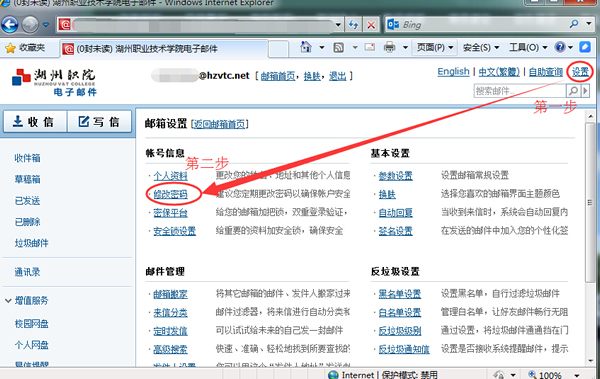The height and width of the screenshot is (379, 600).
Task: Open the 已删除 folder
Action: [x=27, y=222]
